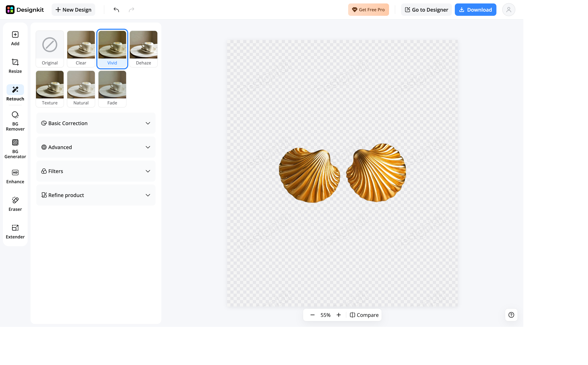Click the Filters section icon
This screenshot has height=365, width=588.
coord(44,171)
